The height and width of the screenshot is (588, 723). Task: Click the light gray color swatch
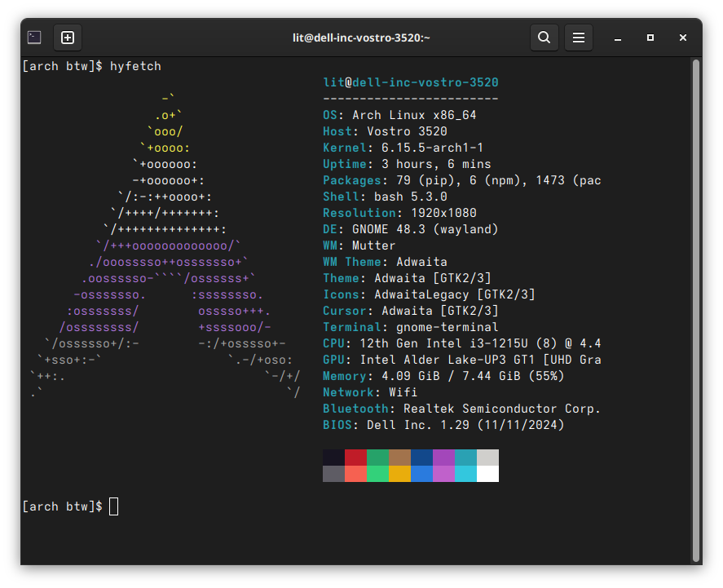[487, 458]
